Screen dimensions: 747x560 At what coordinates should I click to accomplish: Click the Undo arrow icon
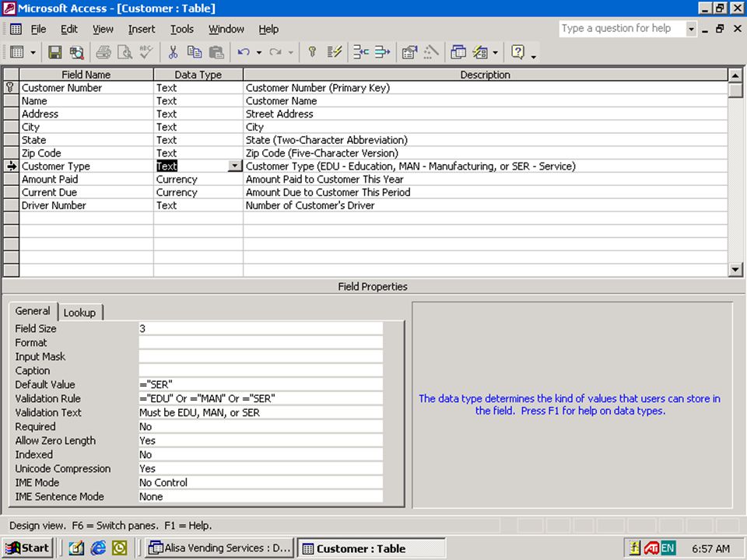(x=244, y=52)
